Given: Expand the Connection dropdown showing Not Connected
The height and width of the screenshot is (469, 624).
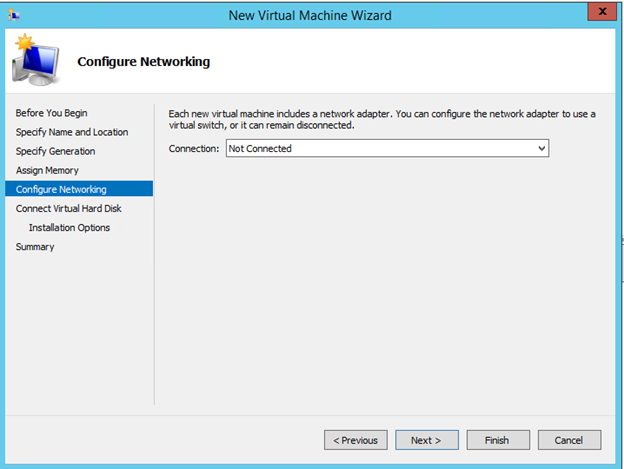Looking at the screenshot, I should pyautogui.click(x=388, y=148).
